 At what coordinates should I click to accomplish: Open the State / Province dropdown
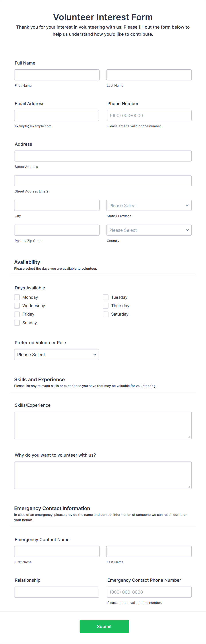149,206
